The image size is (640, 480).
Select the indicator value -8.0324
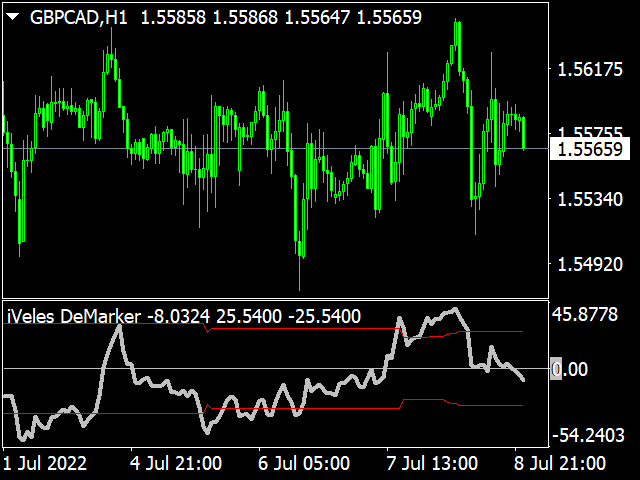[x=179, y=316]
